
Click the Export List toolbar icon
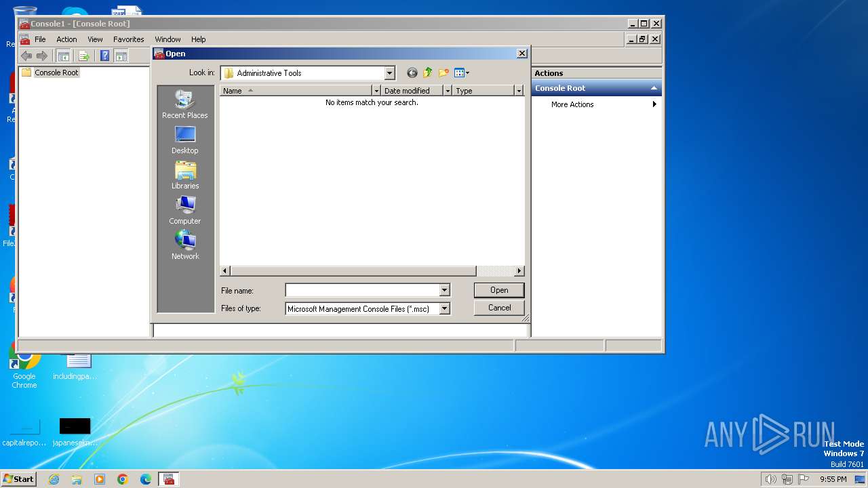(84, 56)
